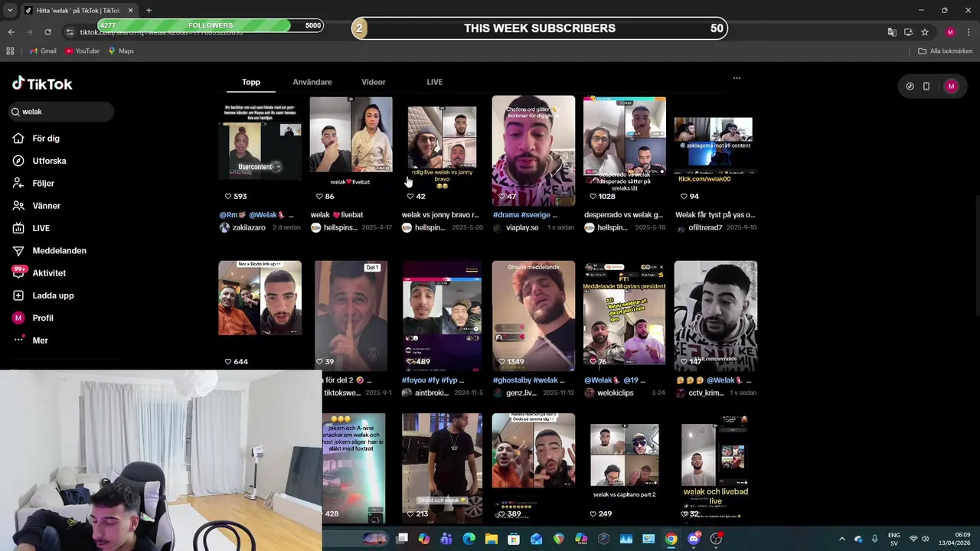980x551 pixels.
Task: Open viaplay.se user link
Action: click(522, 228)
